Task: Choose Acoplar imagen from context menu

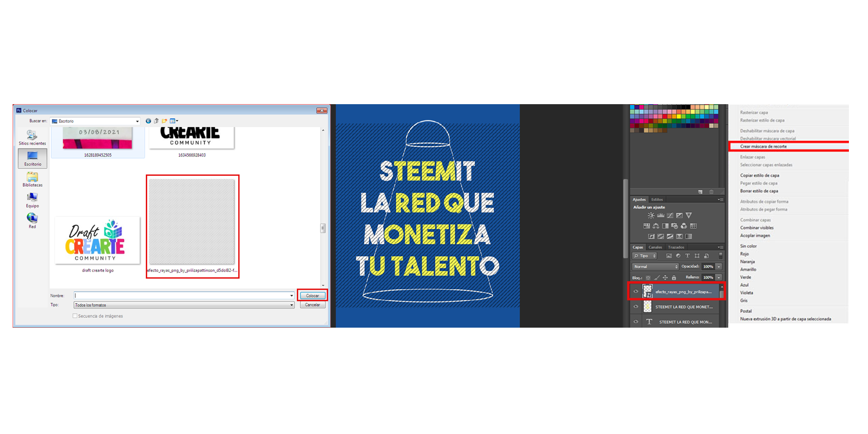Action: pyautogui.click(x=755, y=236)
